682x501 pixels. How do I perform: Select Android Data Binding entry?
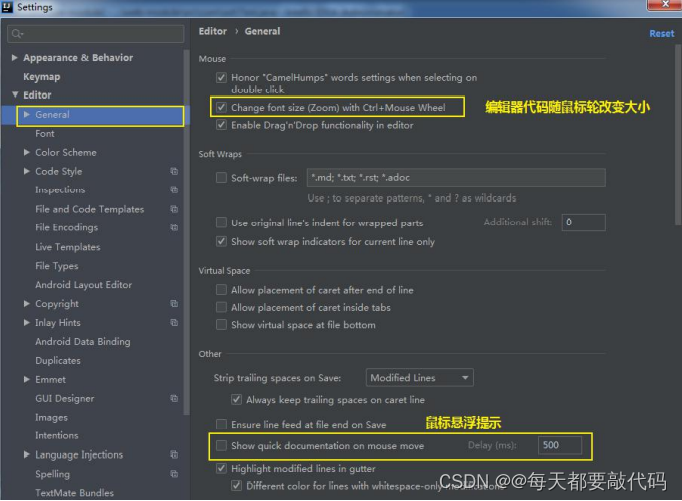tap(83, 342)
